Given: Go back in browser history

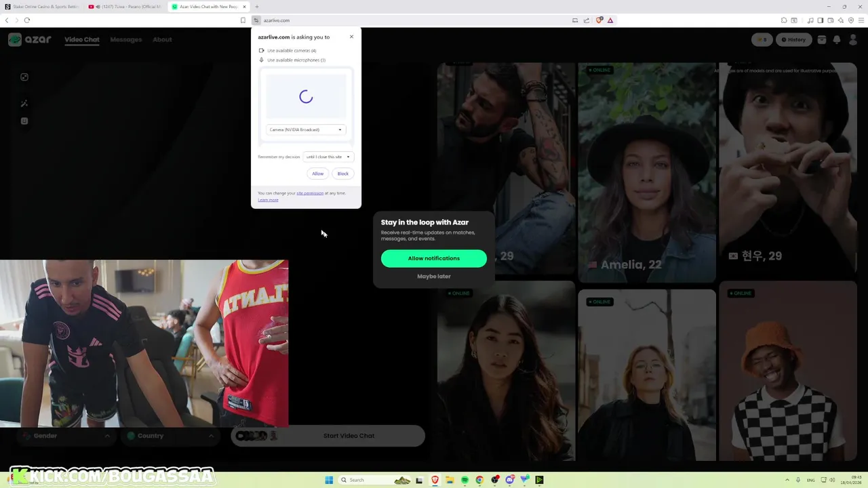Looking at the screenshot, I should [x=7, y=20].
